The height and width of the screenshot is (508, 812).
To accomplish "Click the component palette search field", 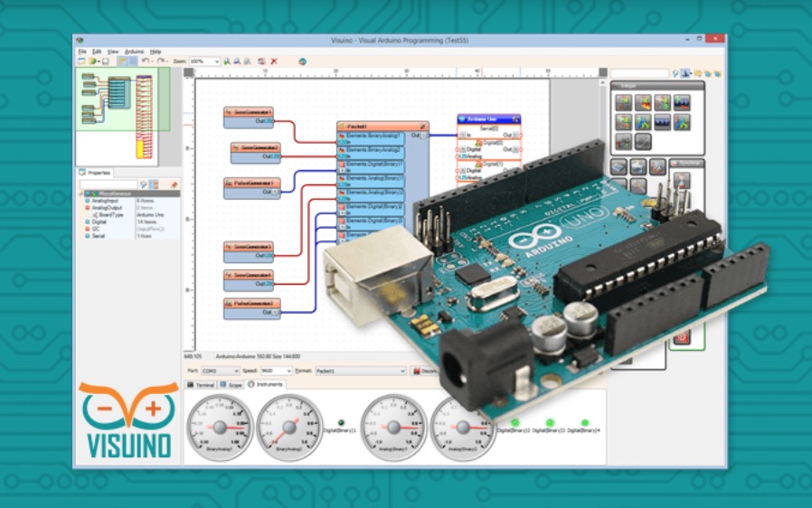I will (639, 73).
